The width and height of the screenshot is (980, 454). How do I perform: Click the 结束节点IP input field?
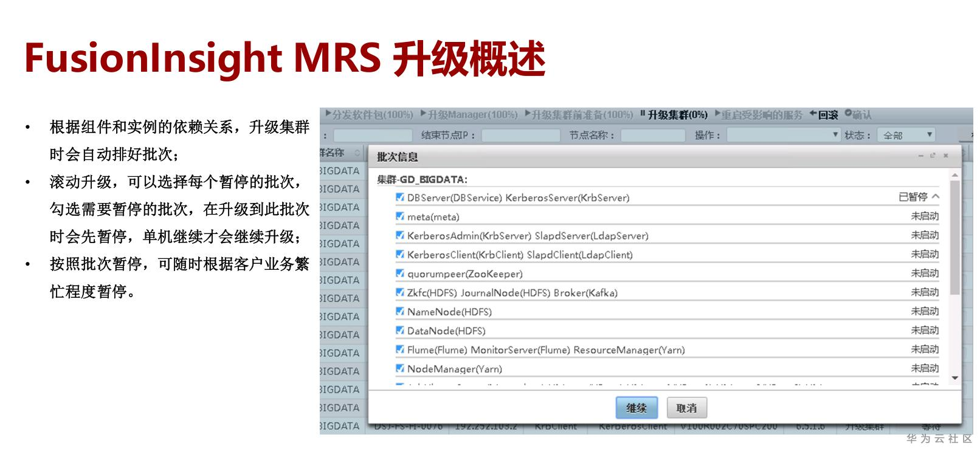tap(520, 135)
